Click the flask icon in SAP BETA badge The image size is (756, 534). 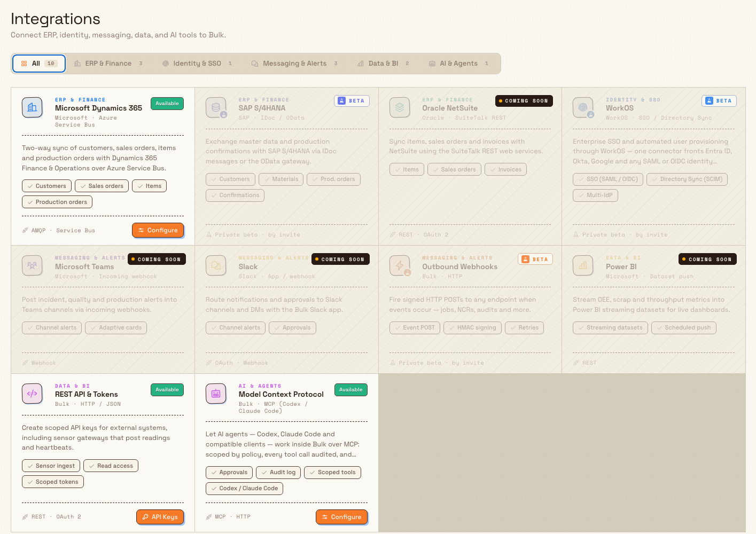[x=341, y=100]
